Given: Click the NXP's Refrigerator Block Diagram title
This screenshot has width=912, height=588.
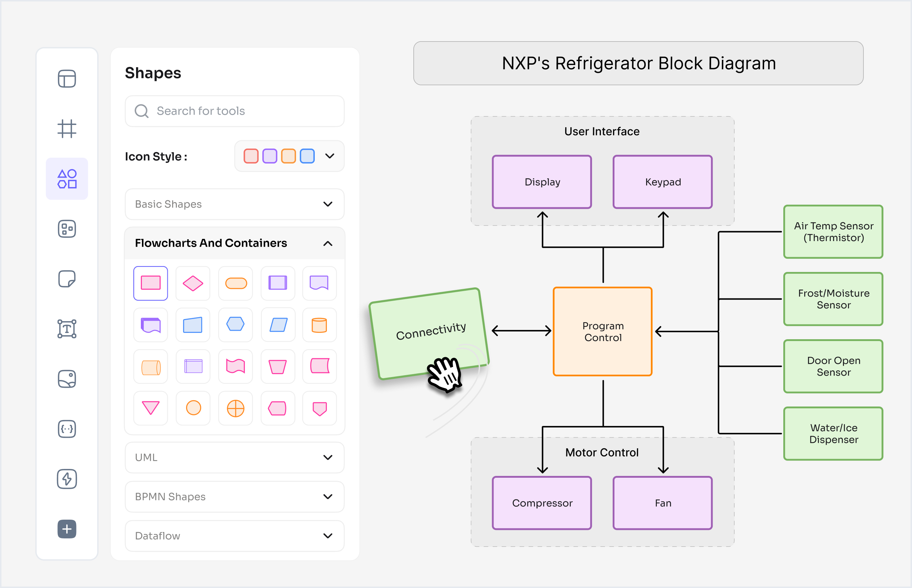Looking at the screenshot, I should pos(638,63).
